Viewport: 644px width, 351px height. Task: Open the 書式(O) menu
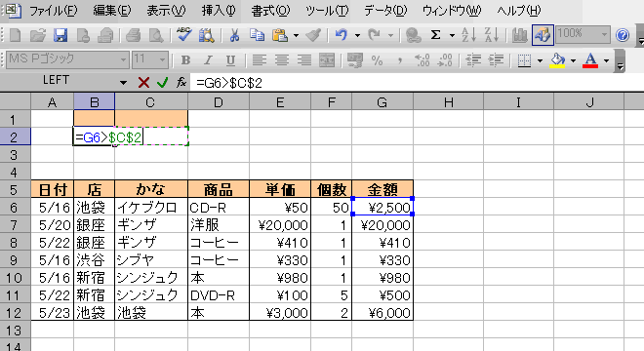click(x=270, y=11)
